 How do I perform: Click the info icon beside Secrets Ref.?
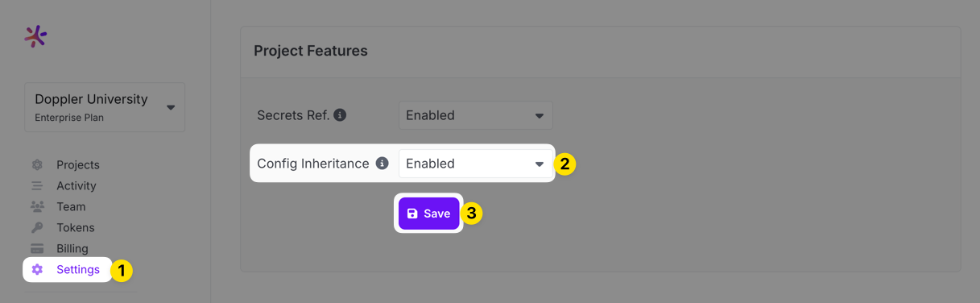tap(340, 115)
